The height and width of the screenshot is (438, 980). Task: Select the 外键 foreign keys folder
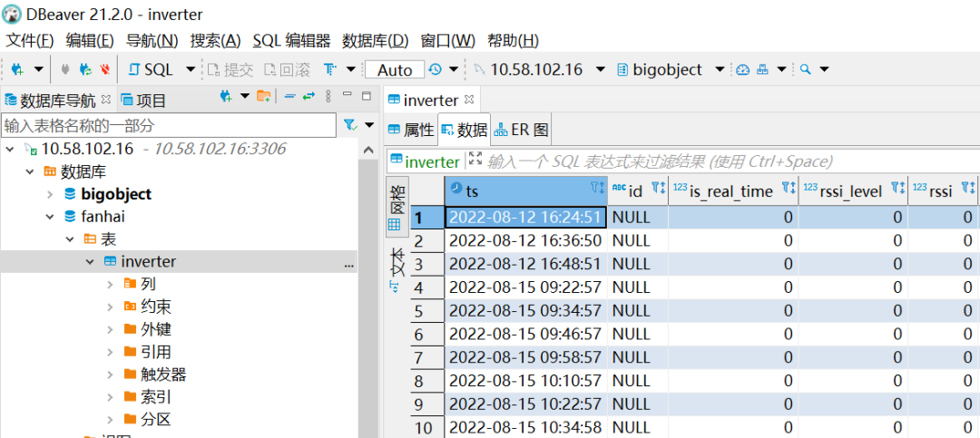[156, 329]
